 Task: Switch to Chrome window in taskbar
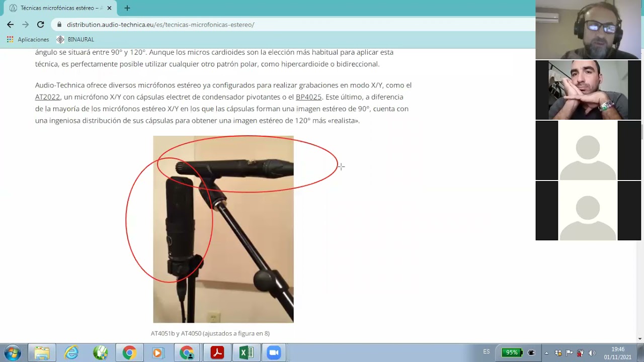[129, 353]
